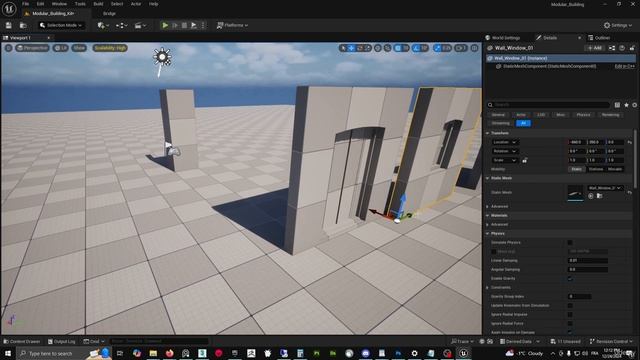Toggle favorites star filter in Details
The image size is (640, 360).
pos(626,105)
